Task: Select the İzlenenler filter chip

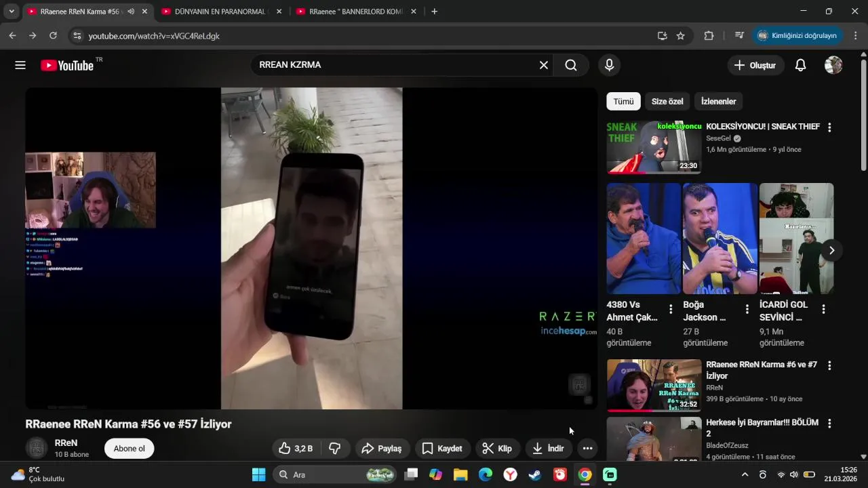Action: pos(718,102)
